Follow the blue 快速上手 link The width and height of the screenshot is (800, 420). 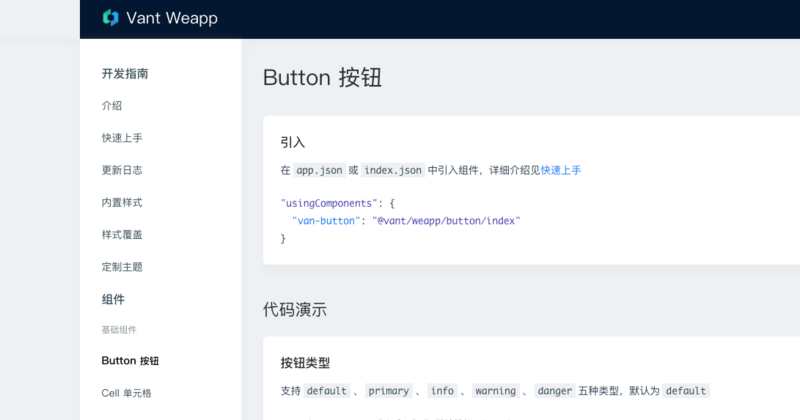click(561, 170)
